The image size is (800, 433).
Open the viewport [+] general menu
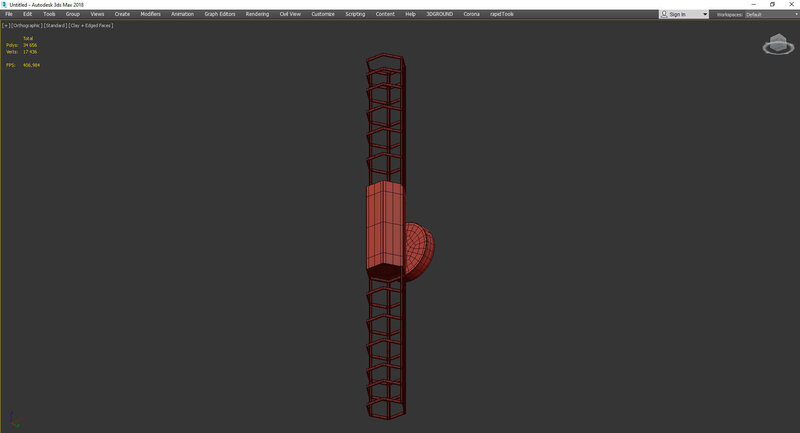point(5,25)
